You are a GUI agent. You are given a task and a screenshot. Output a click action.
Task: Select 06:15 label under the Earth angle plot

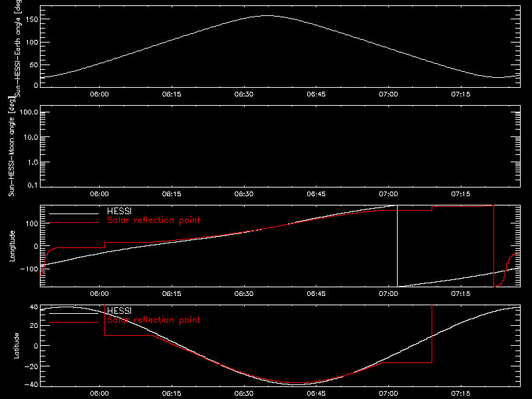coord(172,94)
